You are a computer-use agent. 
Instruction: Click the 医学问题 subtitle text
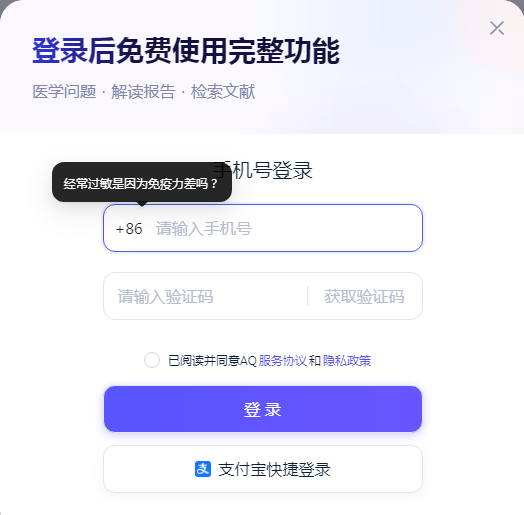64,92
